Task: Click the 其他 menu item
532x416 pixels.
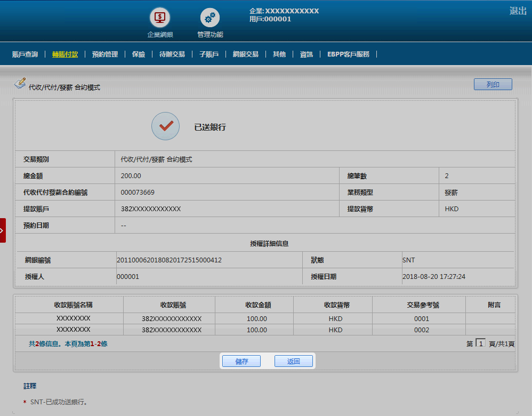Action: click(279, 54)
